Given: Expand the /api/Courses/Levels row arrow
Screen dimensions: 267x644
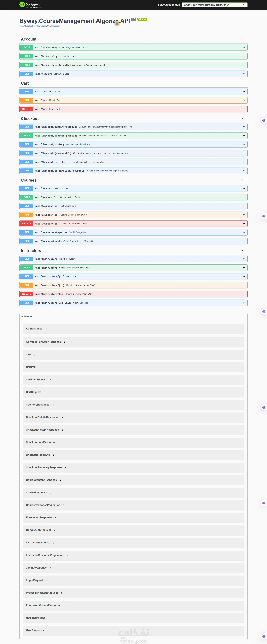Looking at the screenshot, I should (x=244, y=241).
